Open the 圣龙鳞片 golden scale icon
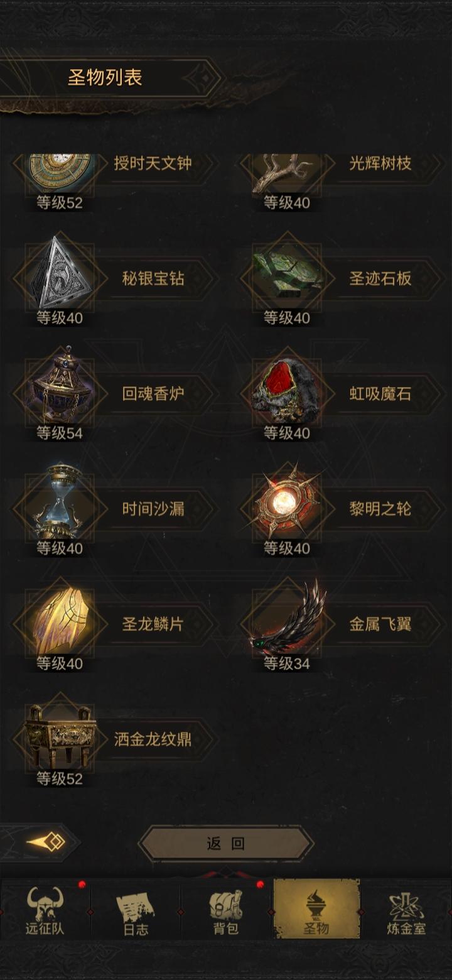 60,619
